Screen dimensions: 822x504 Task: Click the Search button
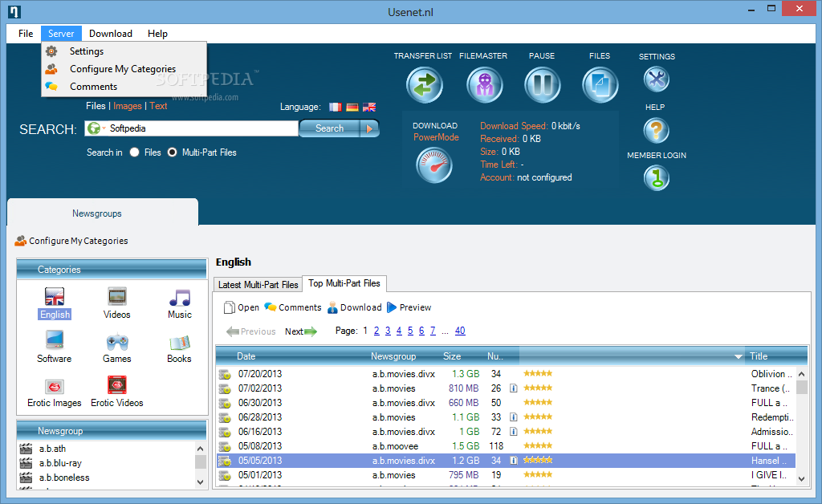[x=330, y=128]
